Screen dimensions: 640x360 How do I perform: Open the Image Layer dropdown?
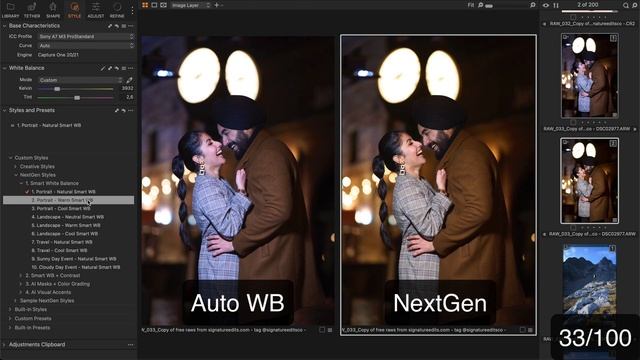click(x=191, y=5)
